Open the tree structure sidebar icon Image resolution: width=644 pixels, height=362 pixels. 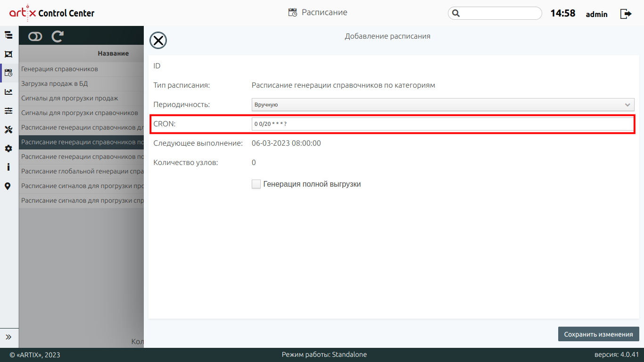pyautogui.click(x=8, y=35)
